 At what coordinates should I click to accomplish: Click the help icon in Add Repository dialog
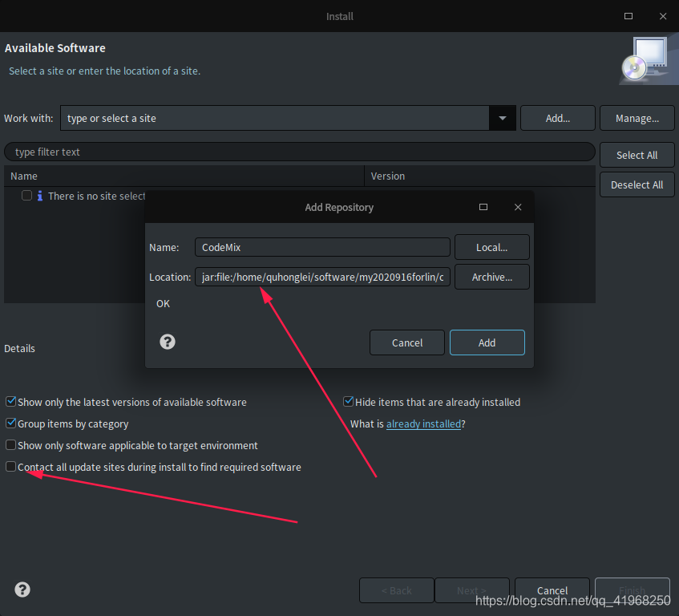coord(167,341)
